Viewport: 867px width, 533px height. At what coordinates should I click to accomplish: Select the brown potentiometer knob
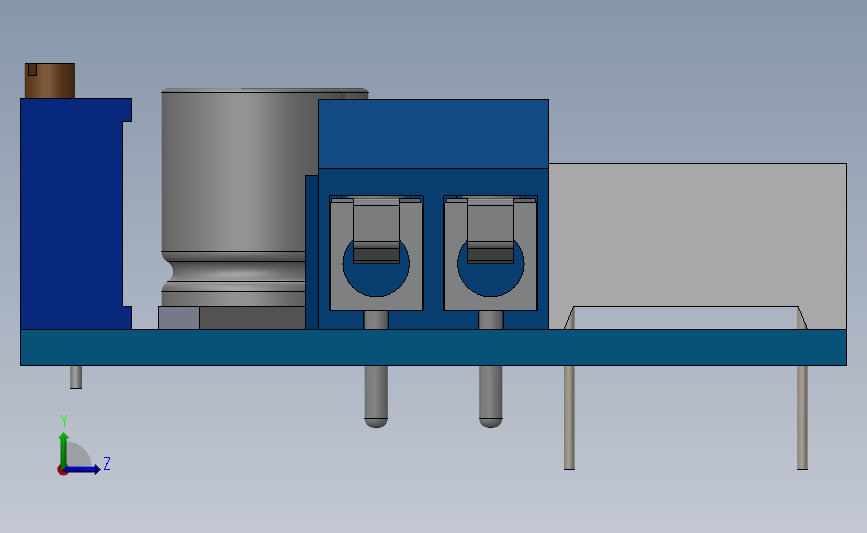(x=50, y=81)
